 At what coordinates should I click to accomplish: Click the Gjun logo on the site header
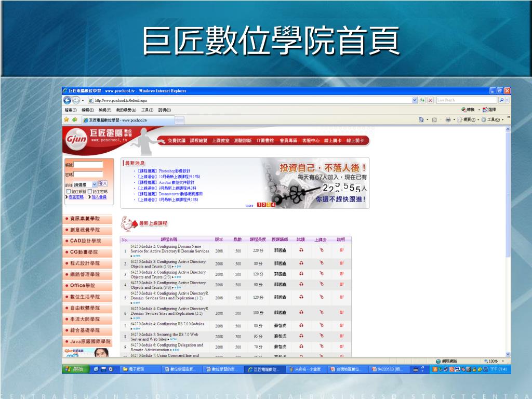tap(76, 139)
